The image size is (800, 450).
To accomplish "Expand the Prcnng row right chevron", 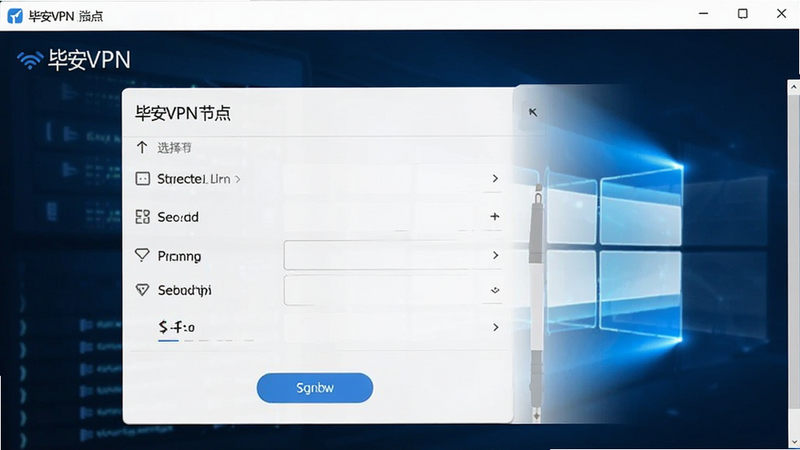I will click(495, 255).
